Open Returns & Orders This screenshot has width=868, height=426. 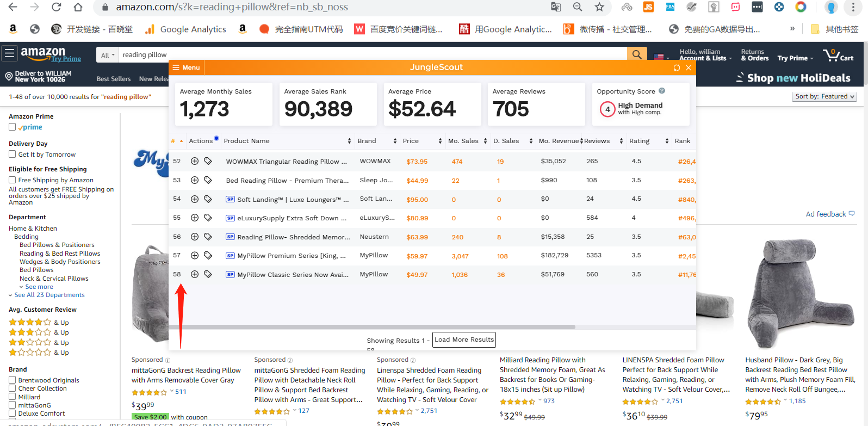pyautogui.click(x=755, y=55)
